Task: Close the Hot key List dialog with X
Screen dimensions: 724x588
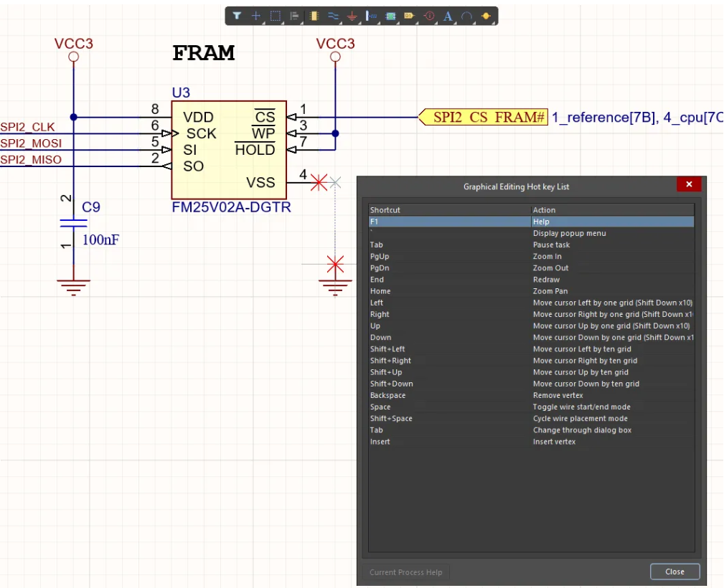Action: point(689,184)
